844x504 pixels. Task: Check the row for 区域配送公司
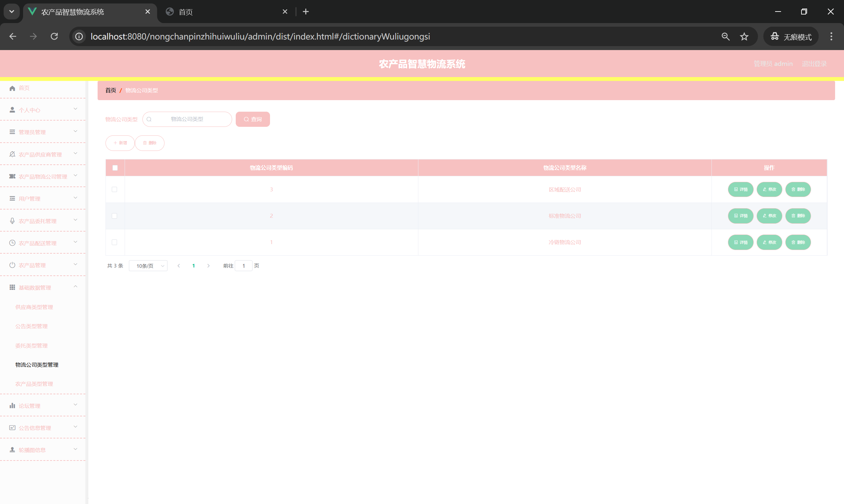[x=114, y=189]
